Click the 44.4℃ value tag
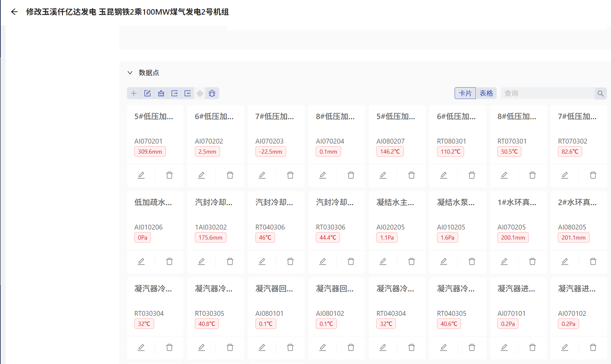This screenshot has height=364, width=611. pos(328,238)
